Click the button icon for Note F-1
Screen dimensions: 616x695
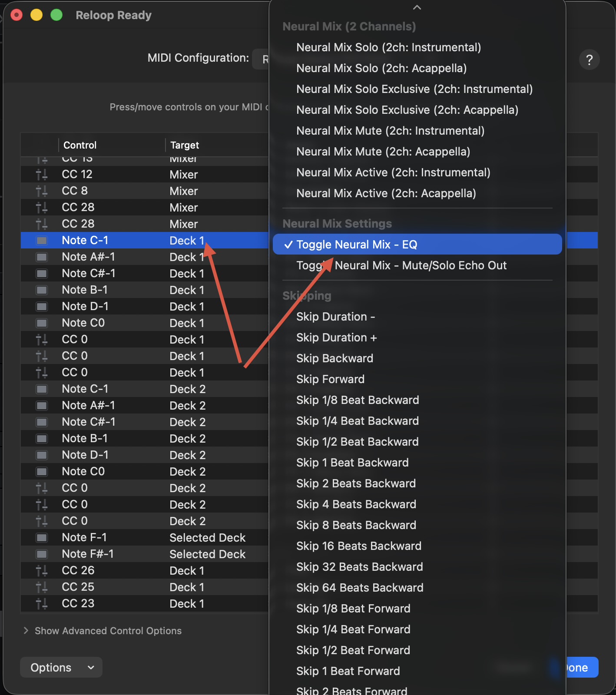click(x=42, y=538)
